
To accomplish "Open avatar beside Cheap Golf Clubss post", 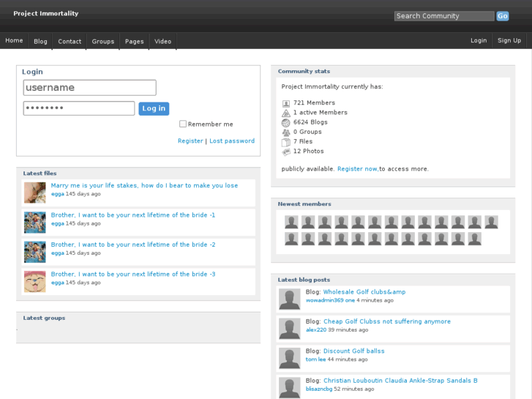I will 290,328.
